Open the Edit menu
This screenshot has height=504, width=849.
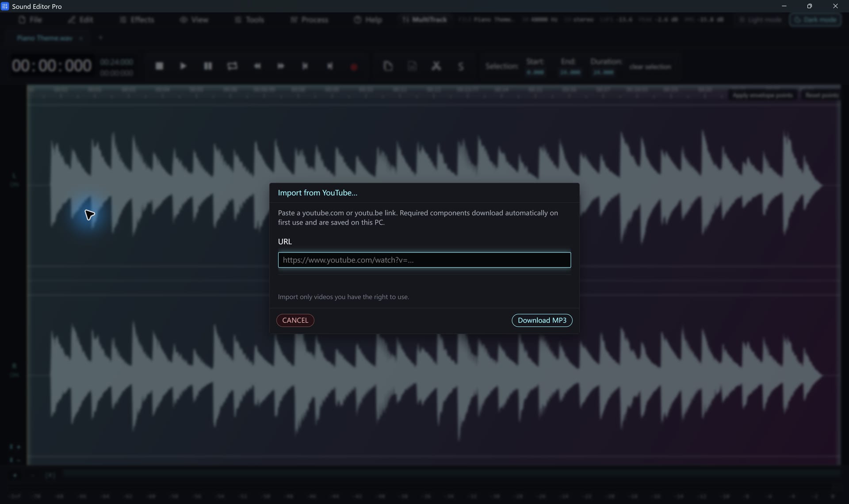coord(80,20)
